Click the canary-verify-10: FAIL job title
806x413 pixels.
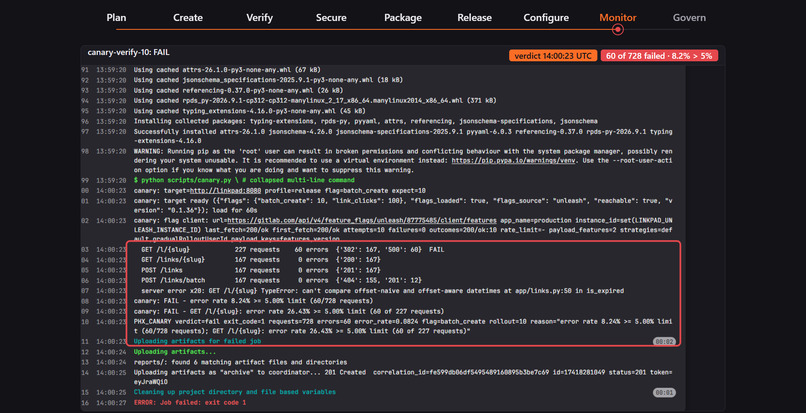pos(129,52)
